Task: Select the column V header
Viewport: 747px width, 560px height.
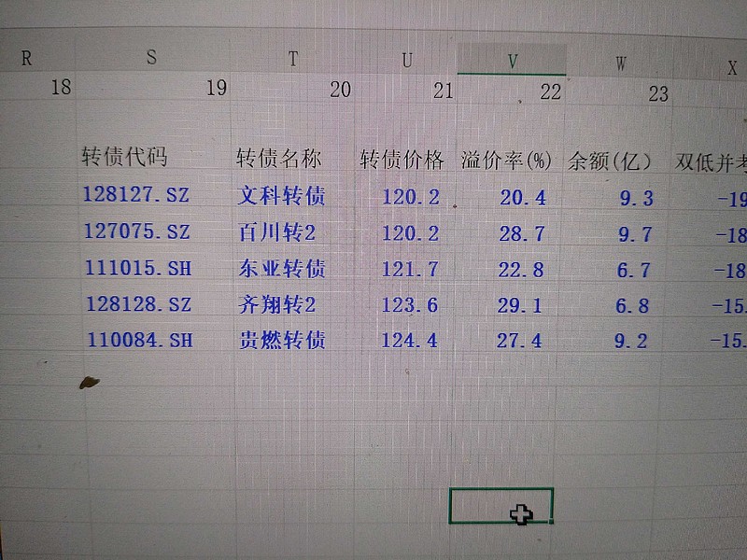Action: [510, 57]
